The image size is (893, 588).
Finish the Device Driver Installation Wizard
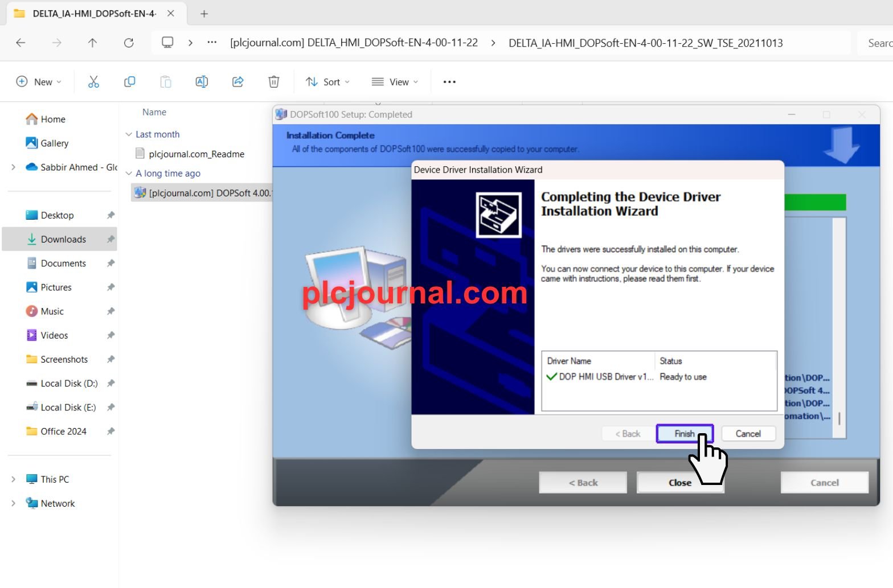click(685, 434)
